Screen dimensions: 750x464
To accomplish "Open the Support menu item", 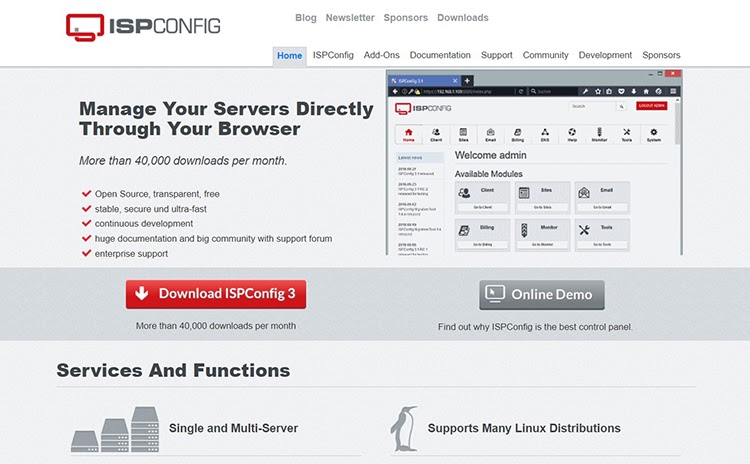I will pos(496,55).
